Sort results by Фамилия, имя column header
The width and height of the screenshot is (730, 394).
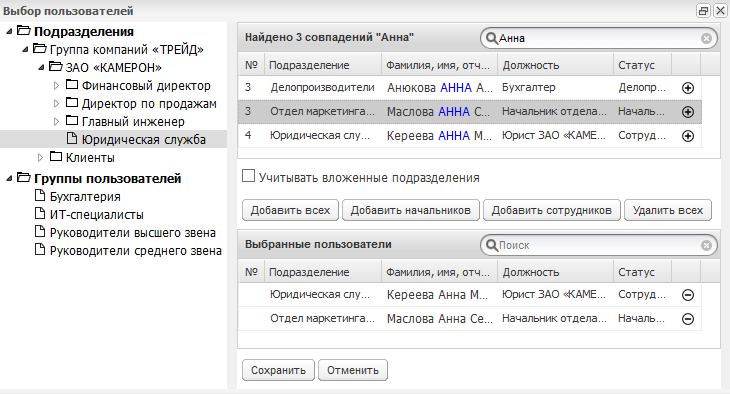(439, 65)
